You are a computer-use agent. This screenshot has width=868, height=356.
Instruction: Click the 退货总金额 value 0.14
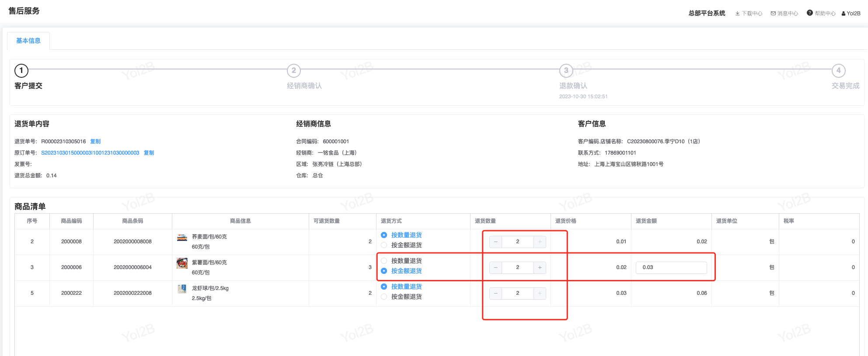point(52,176)
